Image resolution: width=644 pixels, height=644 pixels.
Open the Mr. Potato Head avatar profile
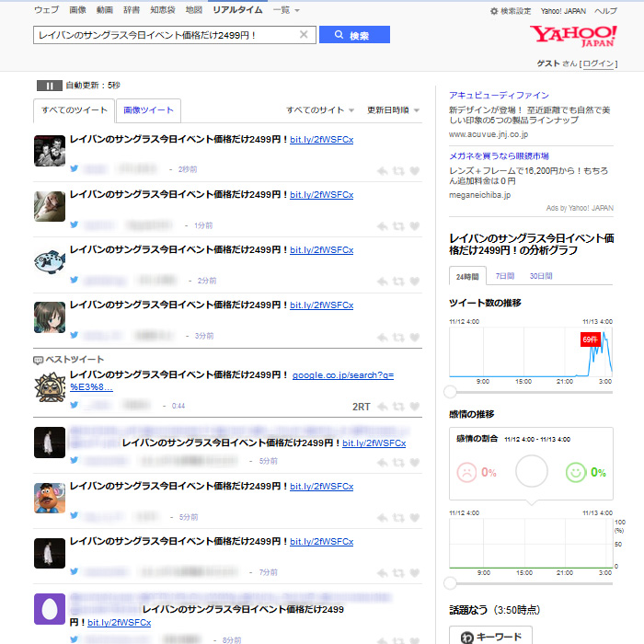tap(49, 498)
